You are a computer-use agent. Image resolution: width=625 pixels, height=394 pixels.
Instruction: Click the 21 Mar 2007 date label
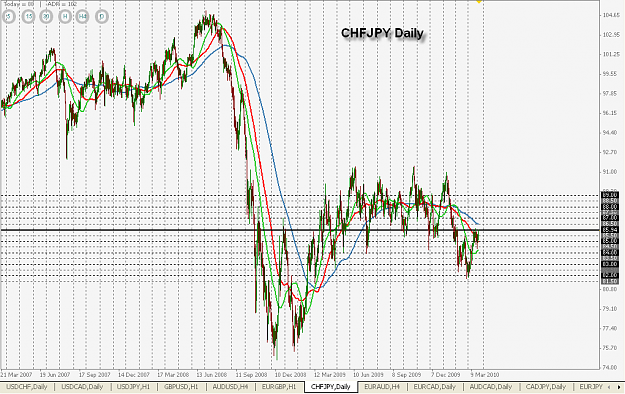[16, 375]
